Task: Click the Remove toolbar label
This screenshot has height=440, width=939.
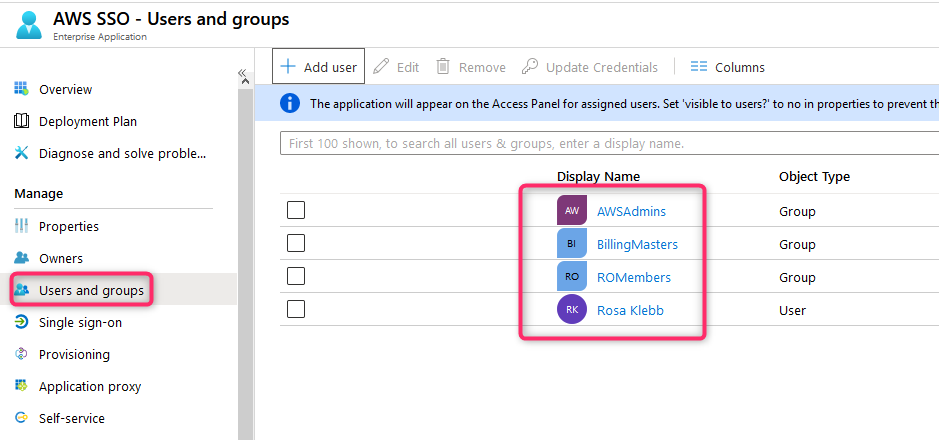Action: [x=482, y=67]
